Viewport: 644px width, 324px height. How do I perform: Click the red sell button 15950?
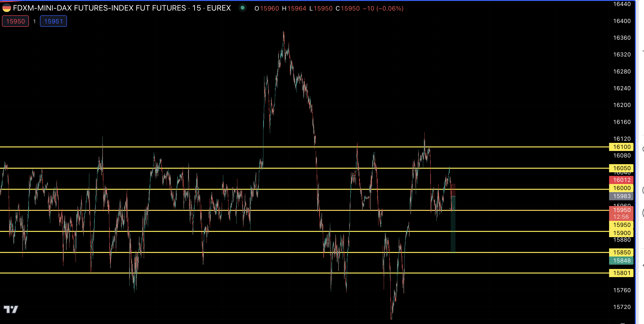pyautogui.click(x=16, y=21)
